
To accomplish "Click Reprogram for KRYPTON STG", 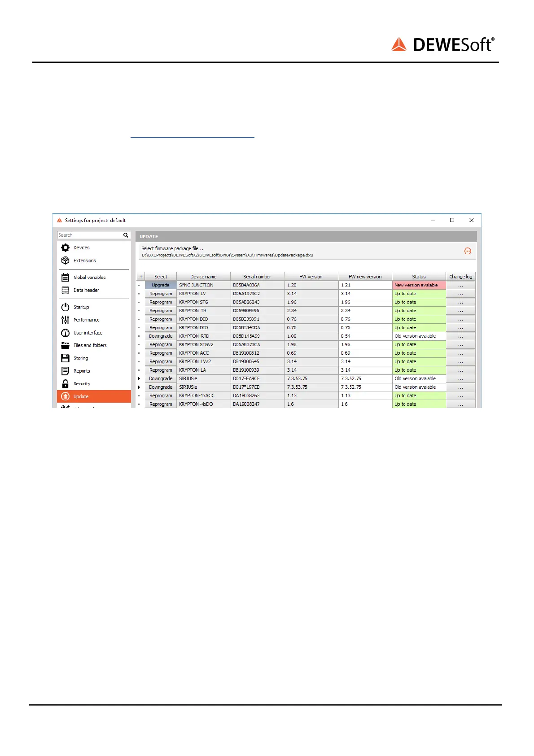I will (x=161, y=302).
